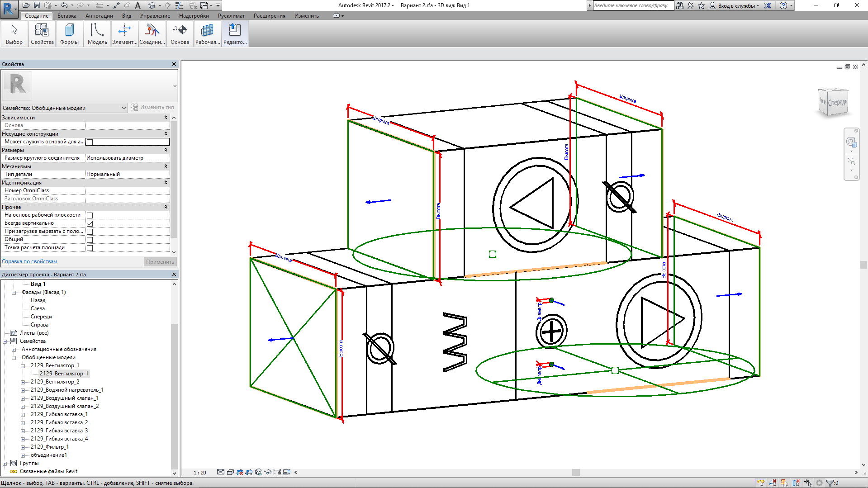This screenshot has height=488, width=868.
Task: Check the 'Общий' checkbox
Action: pyautogui.click(x=90, y=240)
